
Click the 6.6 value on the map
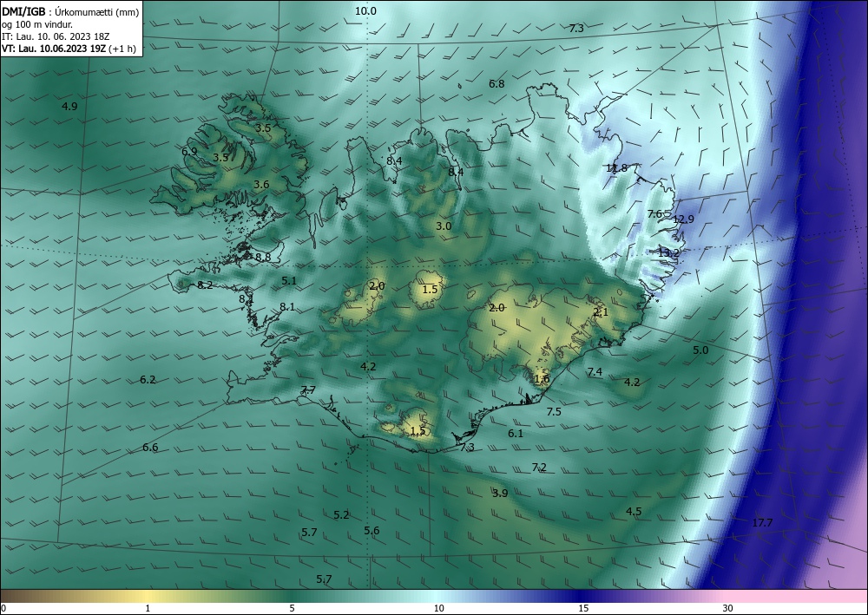(150, 448)
